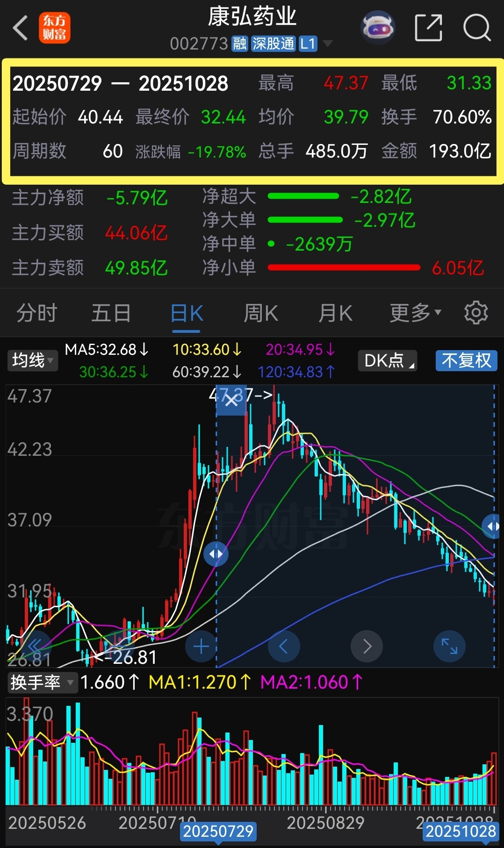Tap the plus zoom-in button on chart

click(x=201, y=647)
